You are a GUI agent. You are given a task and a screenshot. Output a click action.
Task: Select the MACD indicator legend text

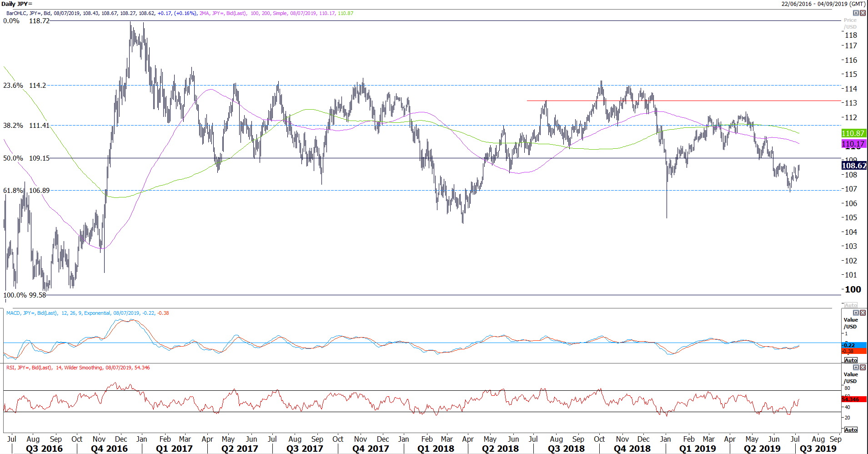[87, 313]
